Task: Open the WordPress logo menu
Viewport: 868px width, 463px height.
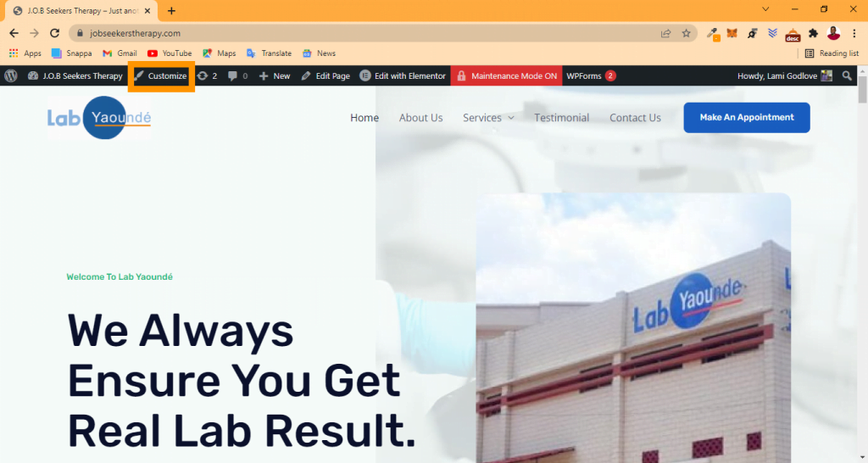Action: pos(10,75)
